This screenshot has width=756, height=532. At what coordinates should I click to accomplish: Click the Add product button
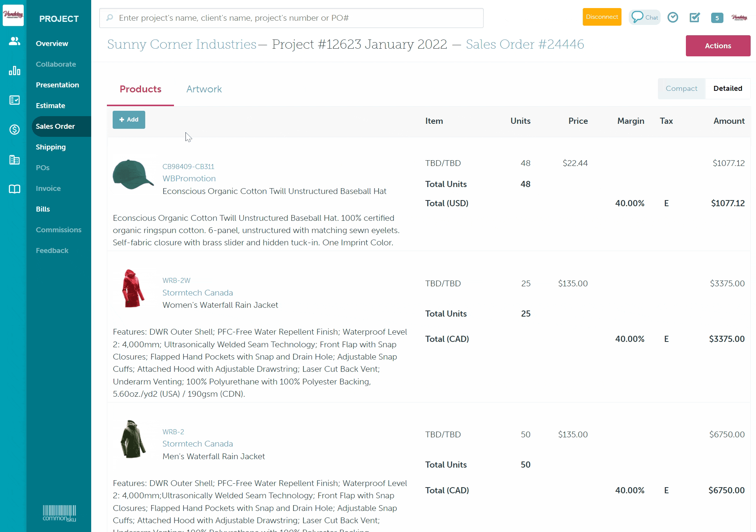(129, 120)
